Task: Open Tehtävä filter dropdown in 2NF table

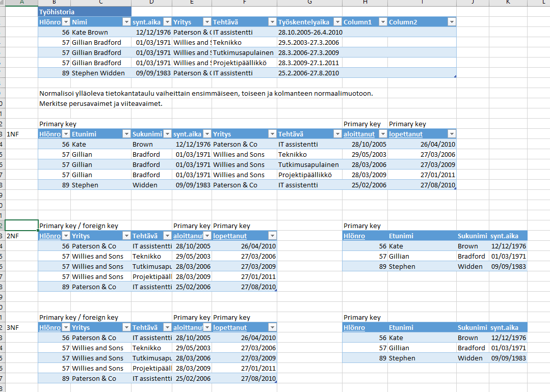Action: 167,236
